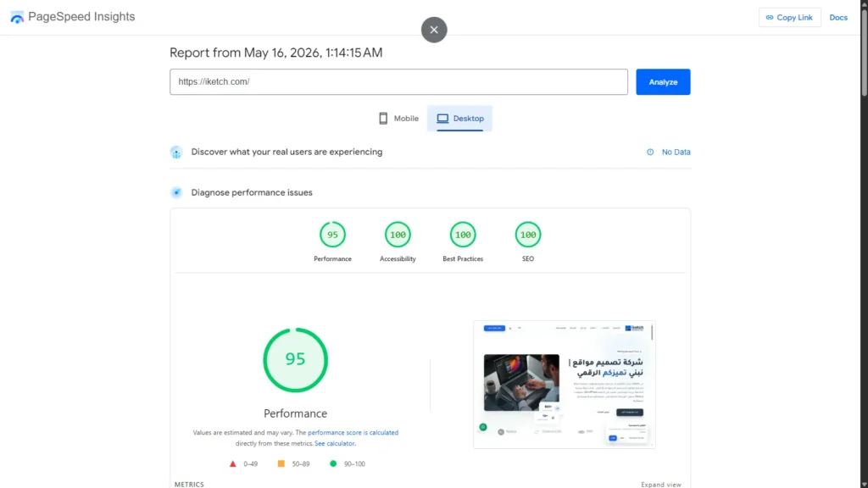Click the Mobile phone icon
Viewport: 868px width, 488px height.
[x=383, y=119]
